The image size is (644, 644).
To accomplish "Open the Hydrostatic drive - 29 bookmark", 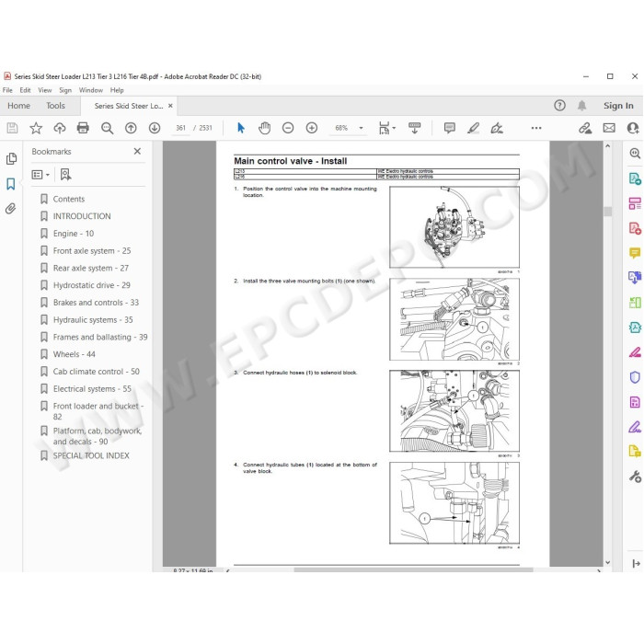I will coord(91,285).
